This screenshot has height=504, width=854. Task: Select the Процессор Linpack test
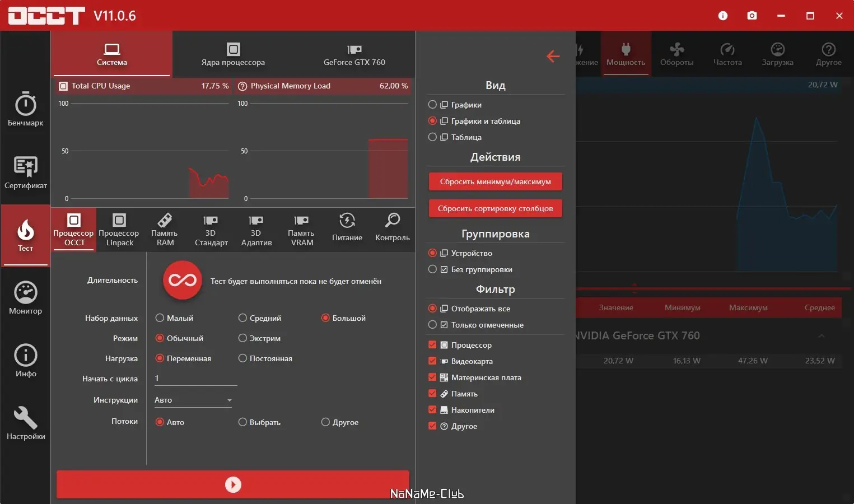pyautogui.click(x=119, y=230)
